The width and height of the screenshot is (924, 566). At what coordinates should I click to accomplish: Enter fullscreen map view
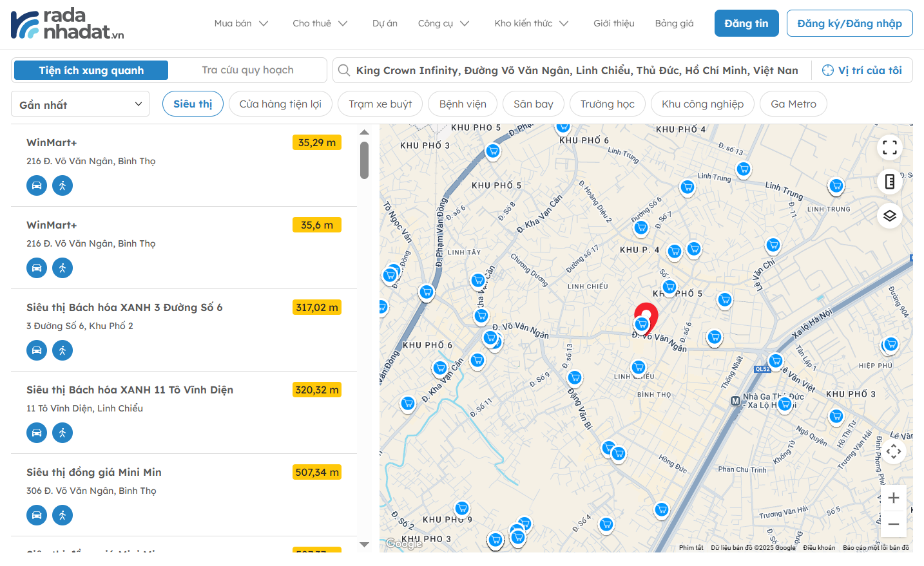click(890, 148)
